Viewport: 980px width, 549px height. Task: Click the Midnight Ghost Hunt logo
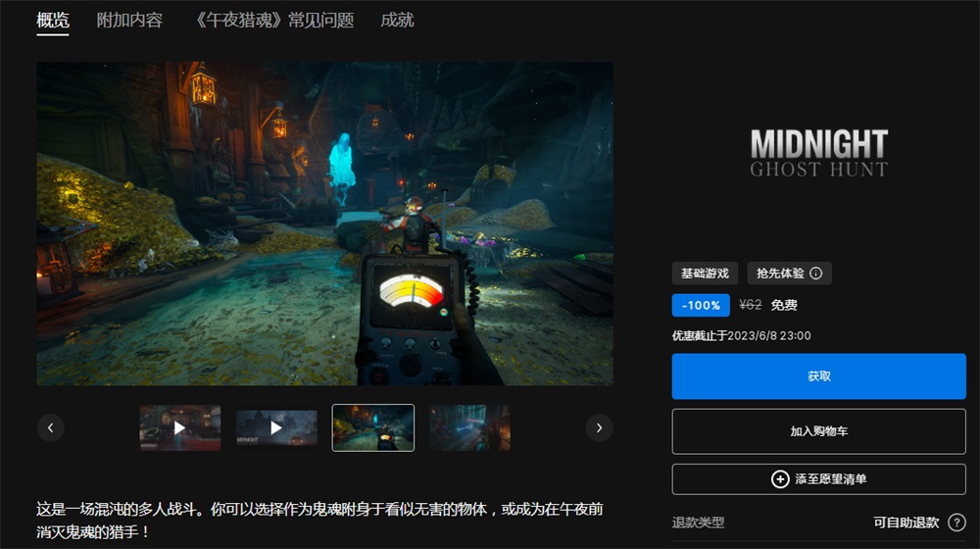(x=818, y=153)
